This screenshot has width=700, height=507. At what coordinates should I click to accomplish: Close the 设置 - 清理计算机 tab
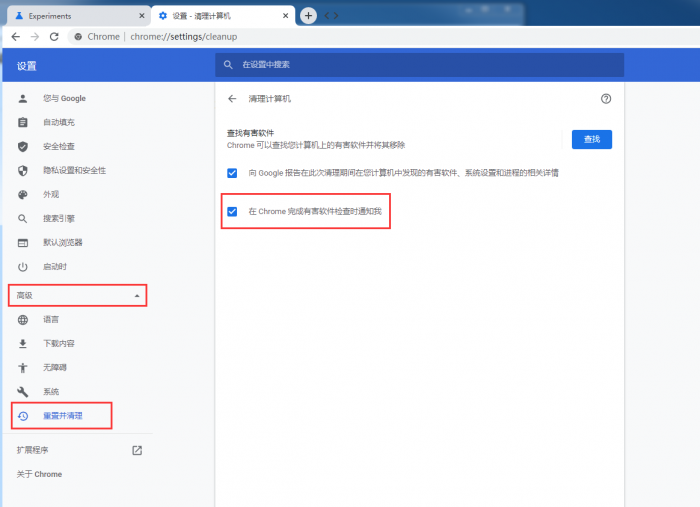click(x=286, y=16)
